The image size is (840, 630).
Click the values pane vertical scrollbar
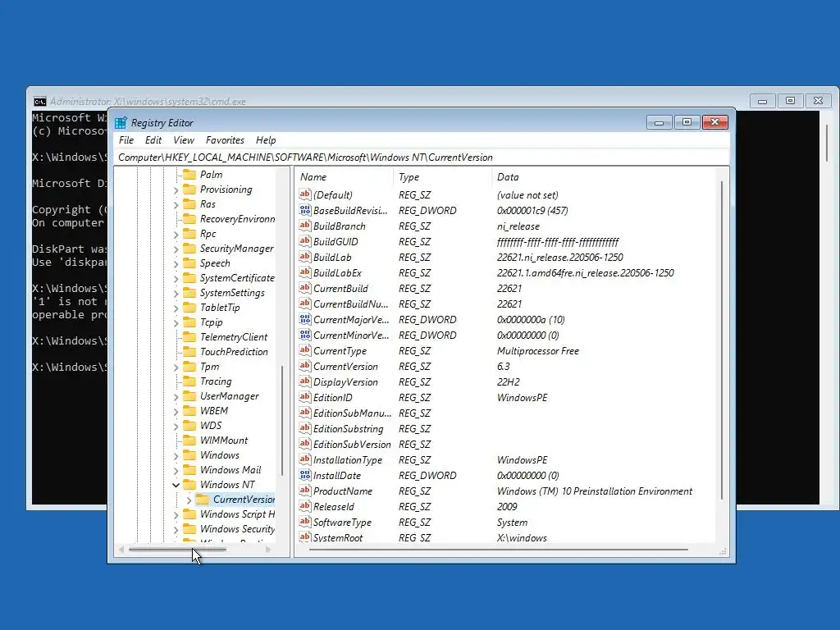coord(722,340)
